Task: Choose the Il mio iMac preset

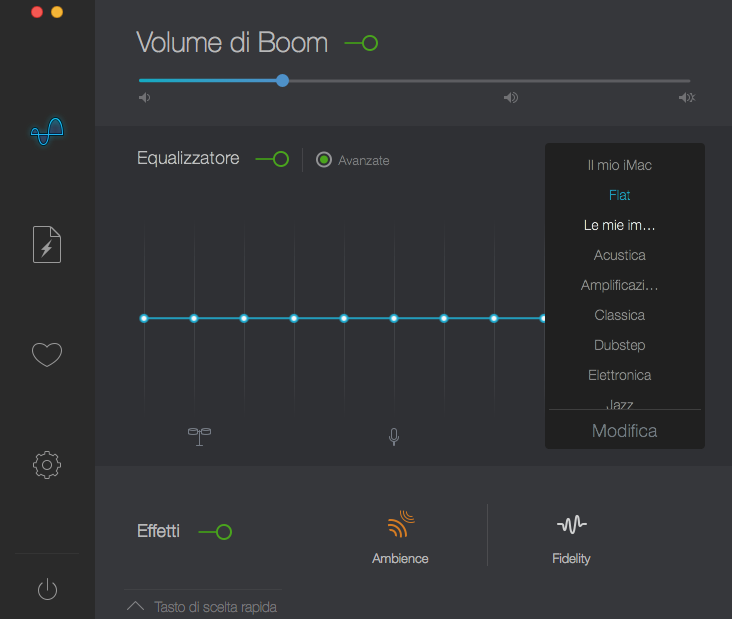Action: [619, 165]
